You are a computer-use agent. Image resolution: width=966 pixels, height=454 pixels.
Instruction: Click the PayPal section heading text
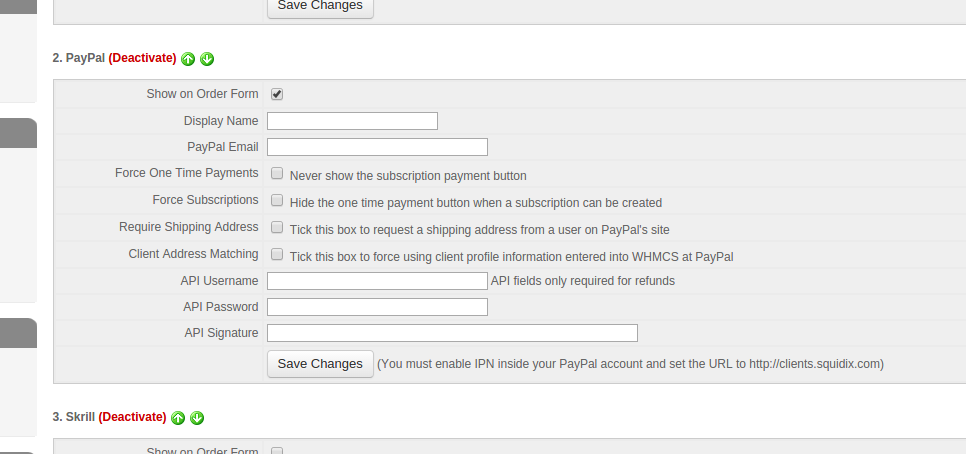pyautogui.click(x=85, y=58)
